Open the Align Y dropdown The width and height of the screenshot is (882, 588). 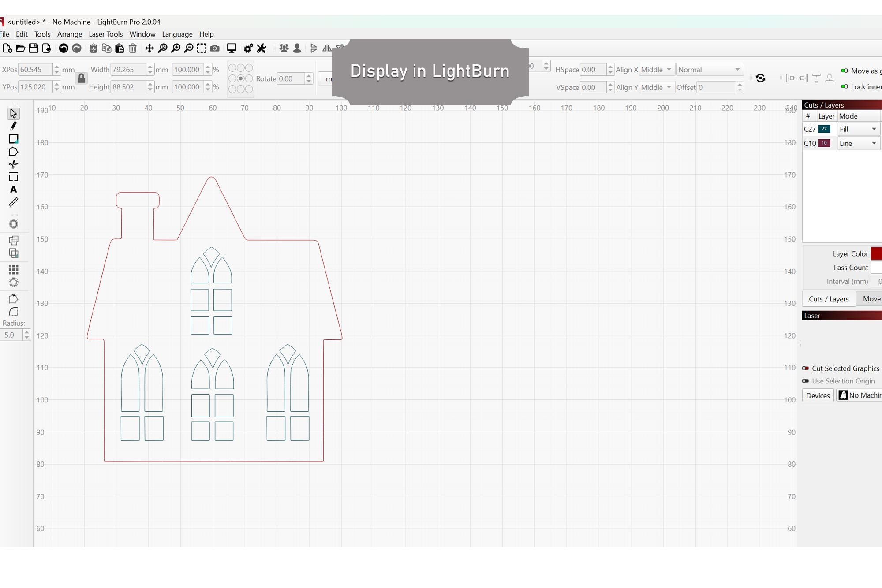(656, 87)
